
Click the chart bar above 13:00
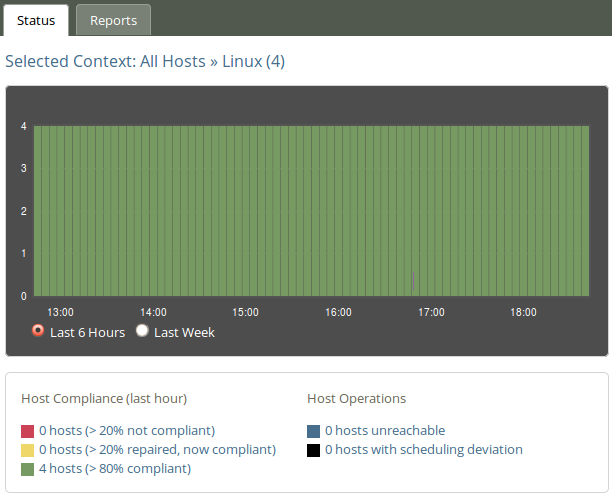pos(60,211)
